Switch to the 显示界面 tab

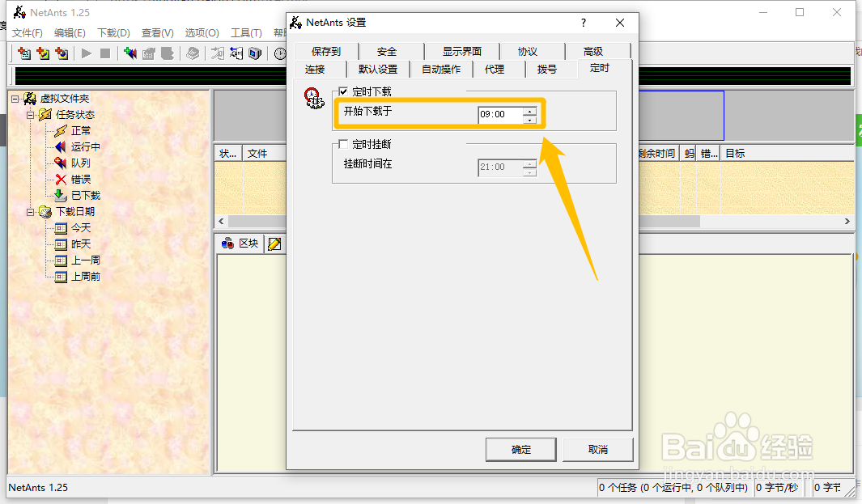tap(462, 52)
